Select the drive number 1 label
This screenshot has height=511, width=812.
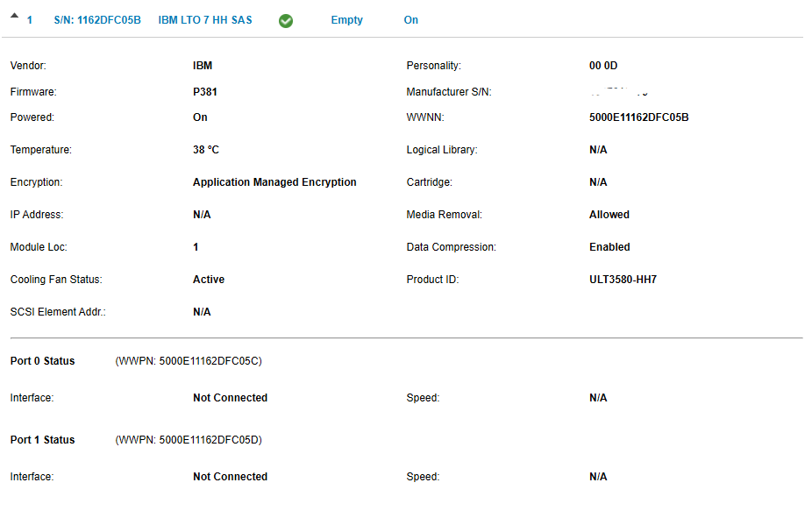(29, 19)
